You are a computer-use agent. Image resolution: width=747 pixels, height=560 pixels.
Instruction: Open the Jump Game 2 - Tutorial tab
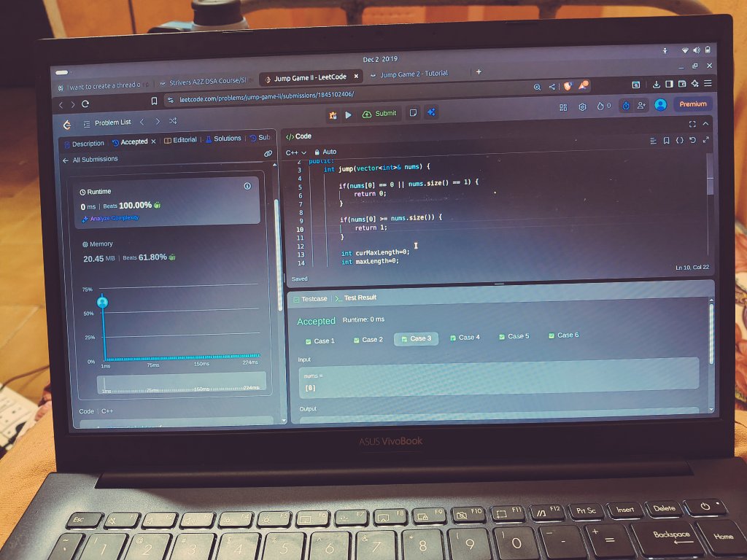(x=414, y=74)
